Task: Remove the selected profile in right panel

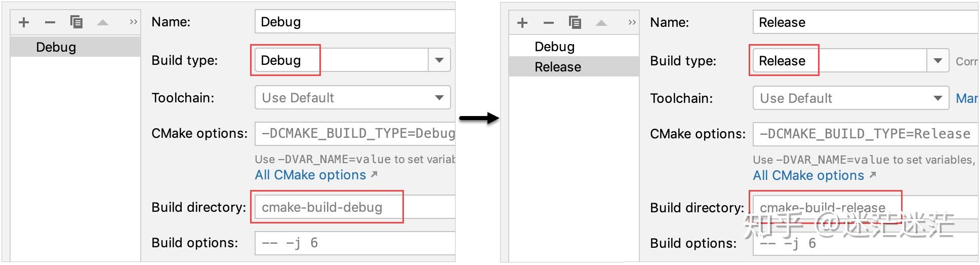Action: (549, 23)
